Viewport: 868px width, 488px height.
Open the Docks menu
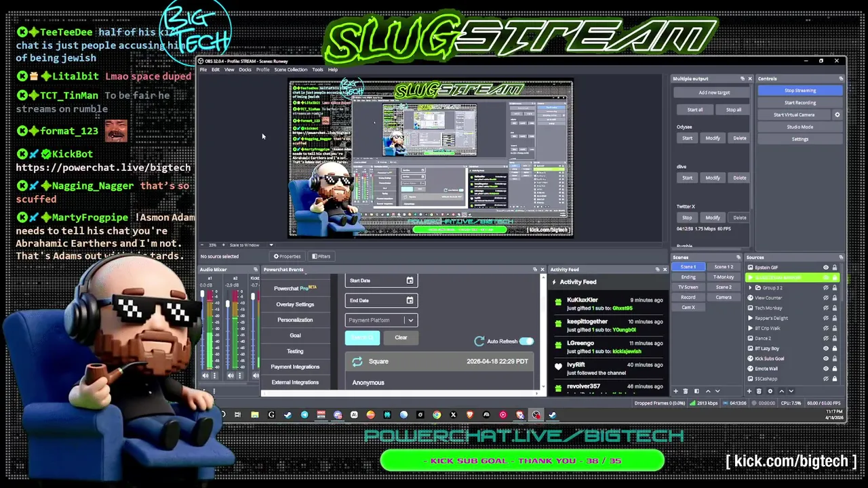coord(245,70)
